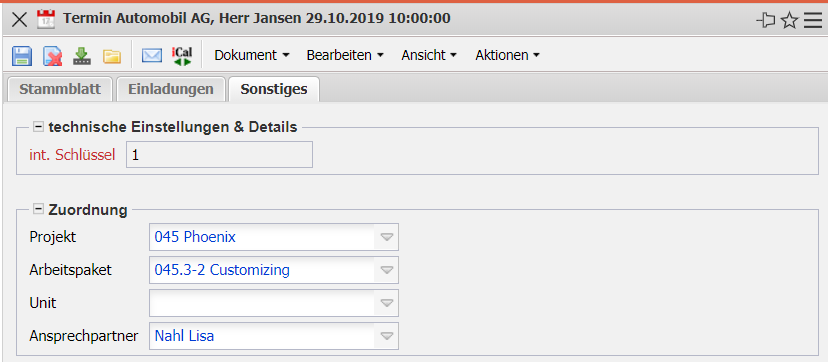The width and height of the screenshot is (828, 362).
Task: Collapse the technische Einstellungen & Details section
Action: click(x=38, y=127)
